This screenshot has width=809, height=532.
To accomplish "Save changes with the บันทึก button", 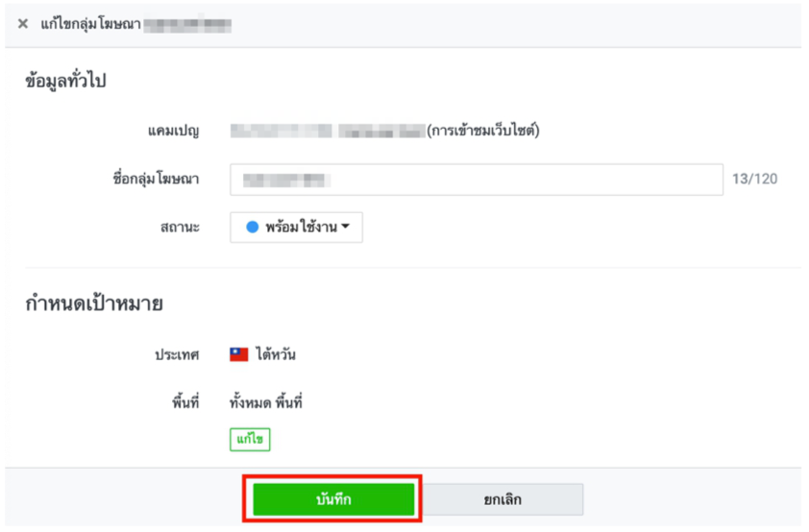I will (333, 499).
